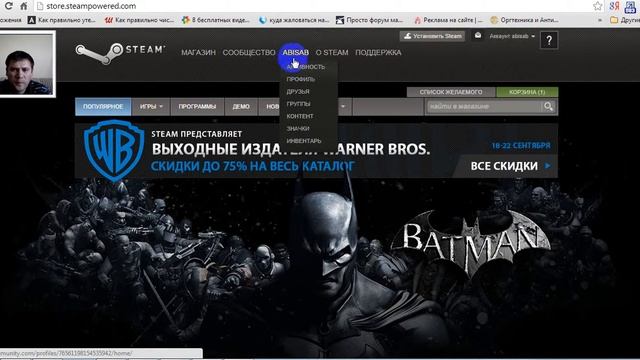Viewport: 640px width, 360px height.
Task: Click the browser address bar URL
Action: point(91,6)
